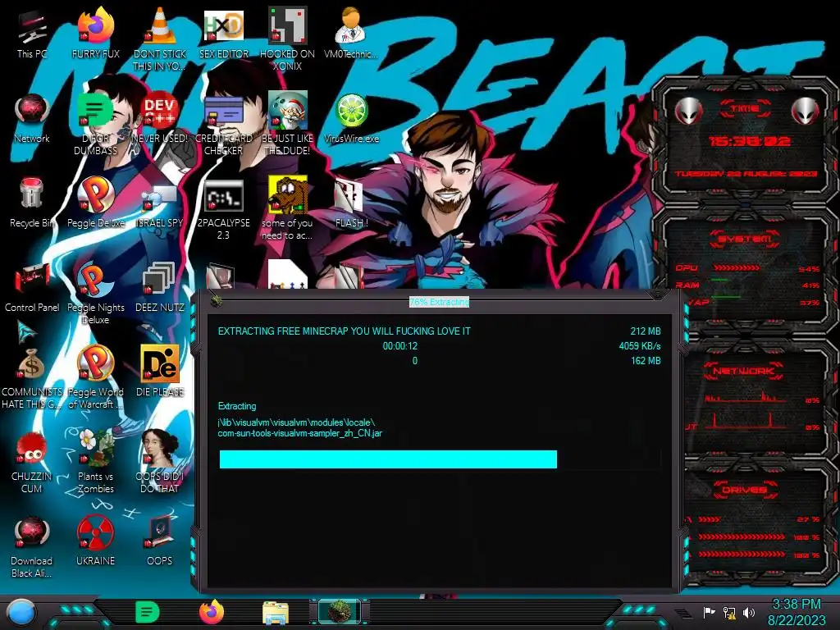Screen dimensions: 840x630
Task: Open the 3:38 PM taskbar clock
Action: tap(796, 612)
